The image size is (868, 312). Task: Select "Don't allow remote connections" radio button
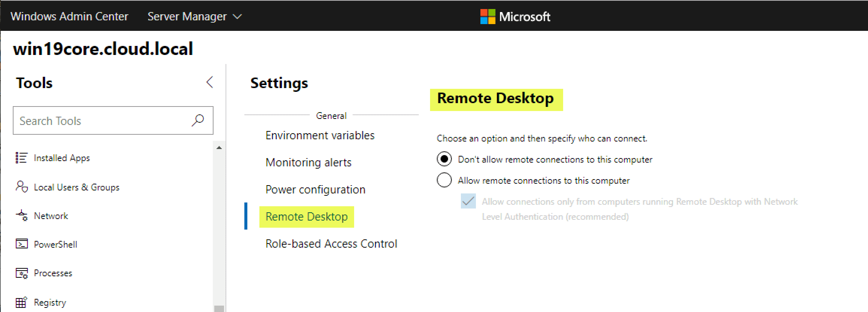[x=444, y=159]
